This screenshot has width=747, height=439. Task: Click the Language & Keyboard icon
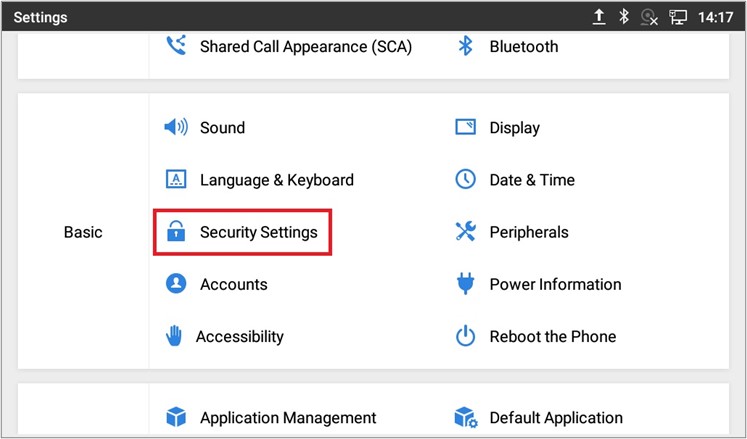(x=176, y=180)
